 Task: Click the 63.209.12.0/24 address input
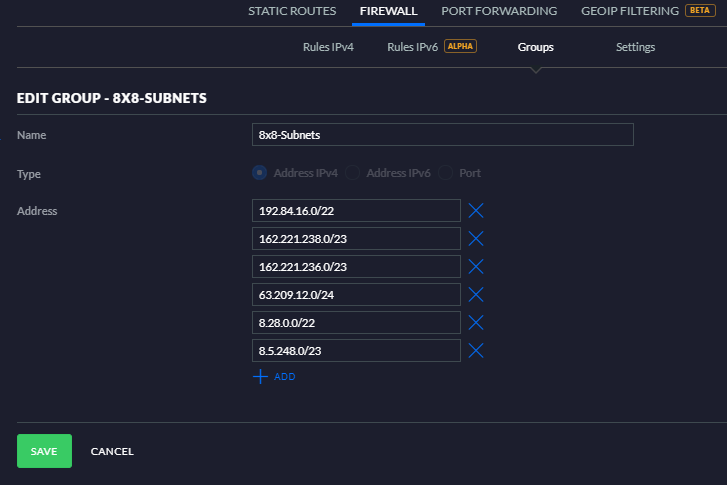point(356,294)
